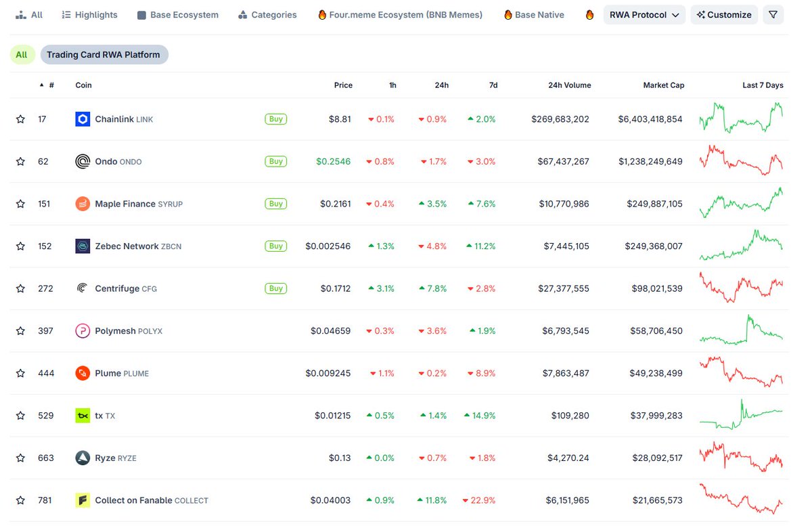
Task: Click the Zebec Network logo icon
Action: 83,246
